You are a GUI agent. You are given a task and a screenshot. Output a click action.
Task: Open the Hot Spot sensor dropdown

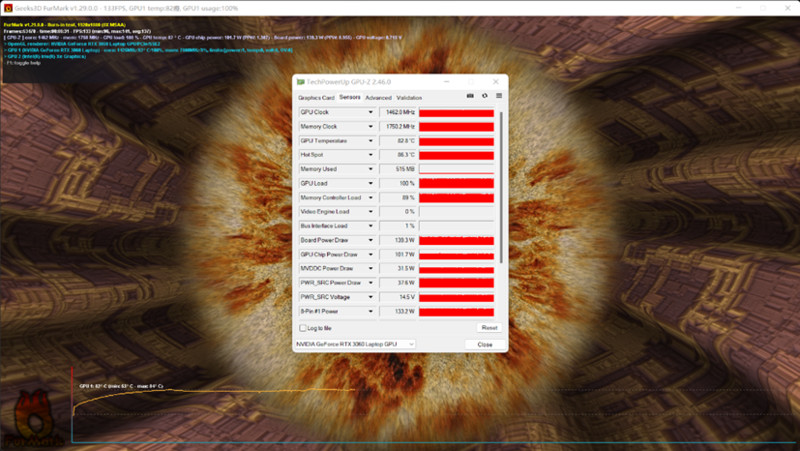pyautogui.click(x=370, y=155)
